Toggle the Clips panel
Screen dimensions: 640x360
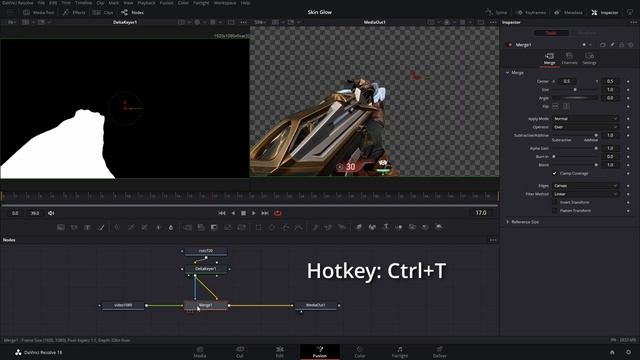pos(103,13)
